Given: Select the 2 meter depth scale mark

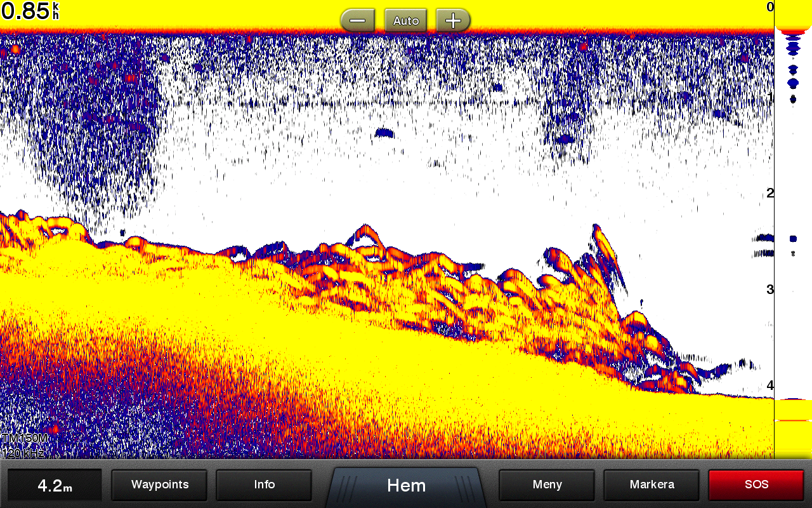Looking at the screenshot, I should tap(770, 193).
